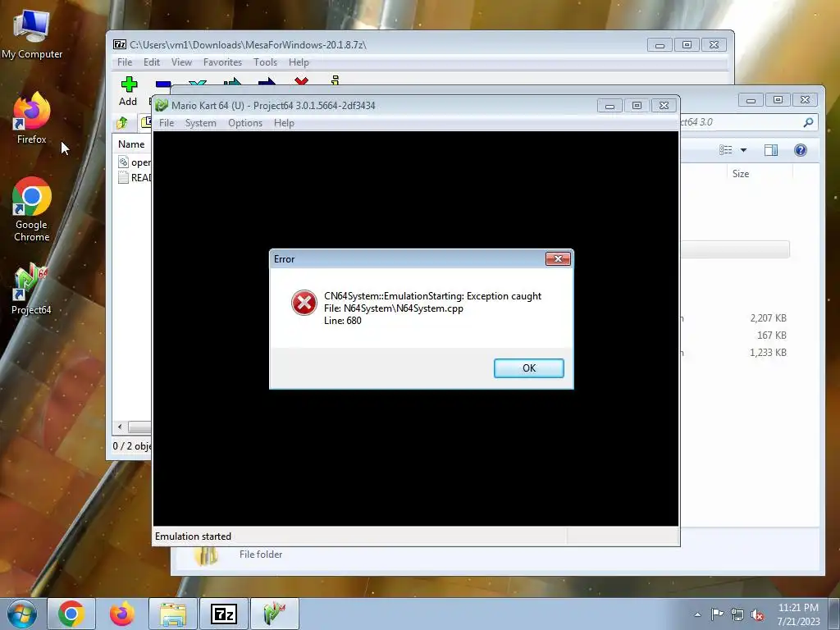Close the Project64 window
The image size is (840, 630).
pos(664,106)
